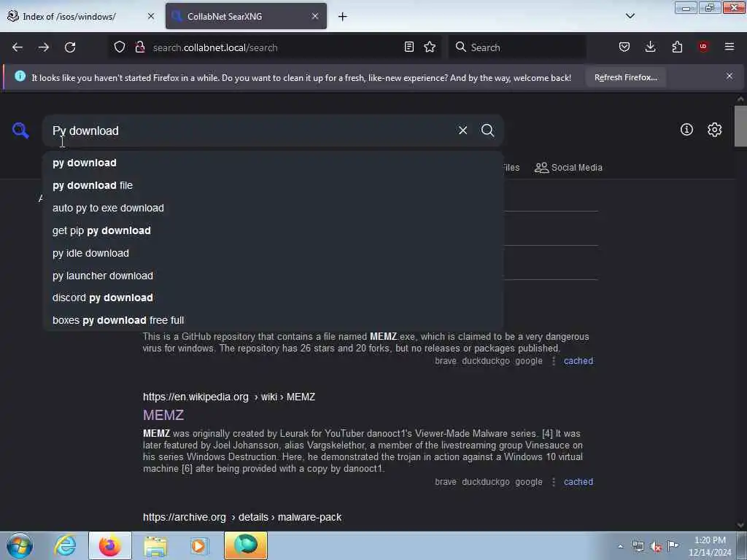
Task: Click the SearXNG logo magnifier
Action: [20, 131]
